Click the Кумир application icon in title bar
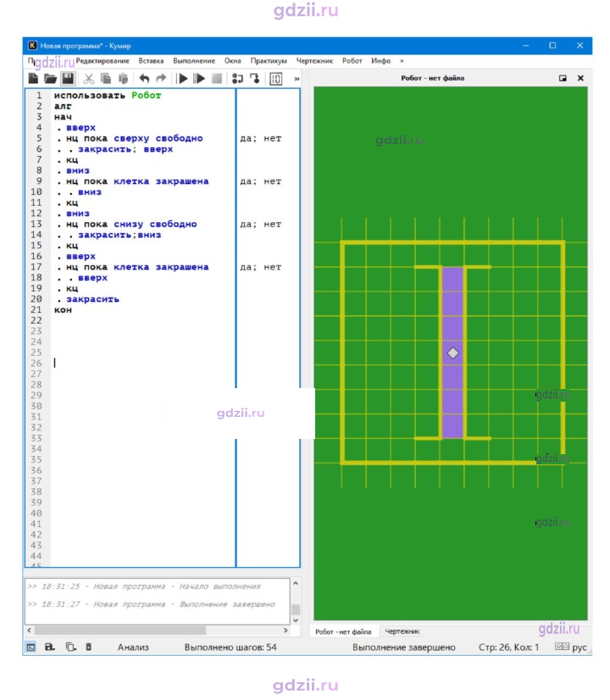 [x=32, y=46]
